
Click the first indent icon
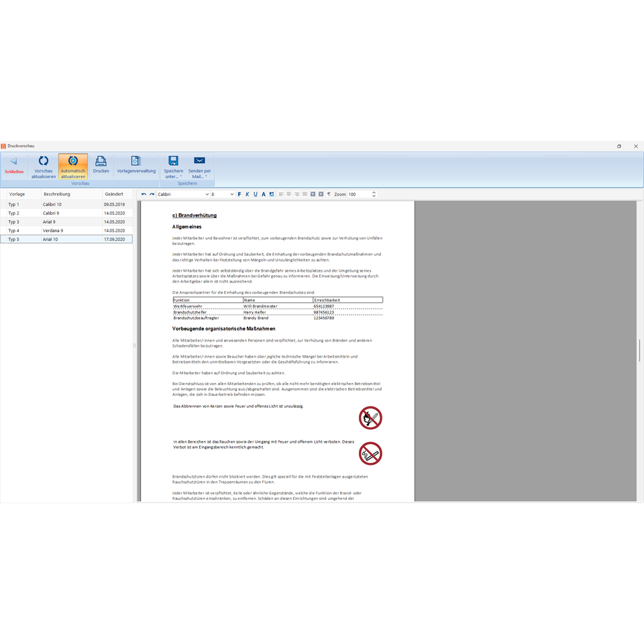point(313,195)
